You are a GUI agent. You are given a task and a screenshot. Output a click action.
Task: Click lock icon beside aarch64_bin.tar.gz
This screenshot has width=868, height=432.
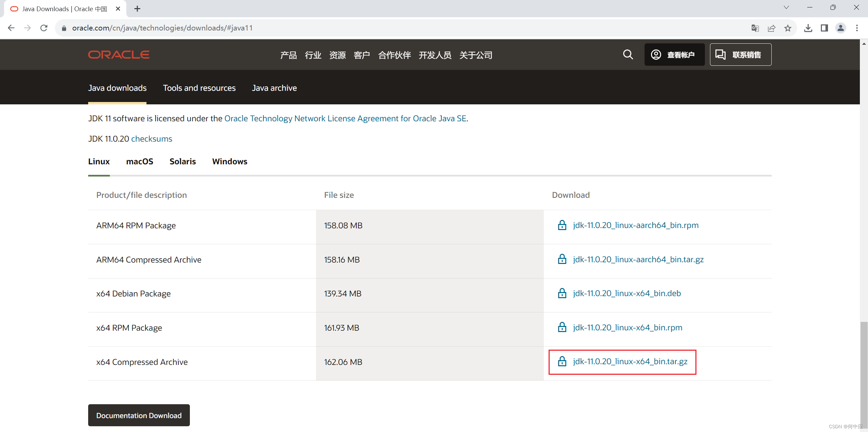click(562, 259)
